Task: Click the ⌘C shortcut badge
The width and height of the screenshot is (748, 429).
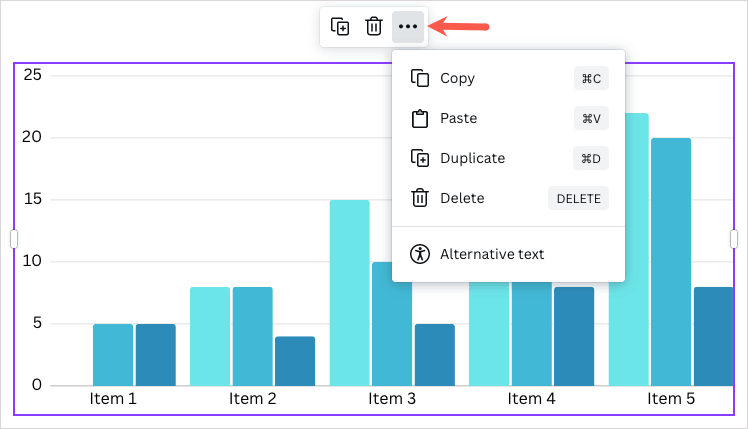Action: (591, 78)
